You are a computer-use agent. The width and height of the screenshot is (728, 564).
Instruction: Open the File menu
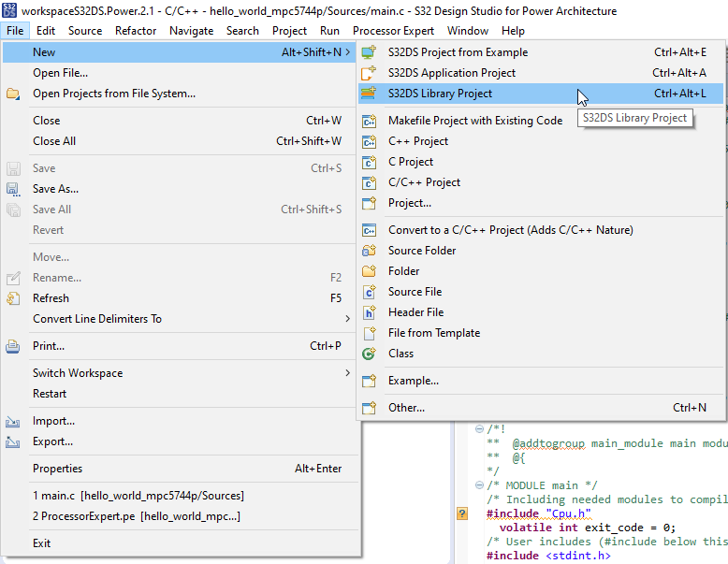tap(15, 31)
